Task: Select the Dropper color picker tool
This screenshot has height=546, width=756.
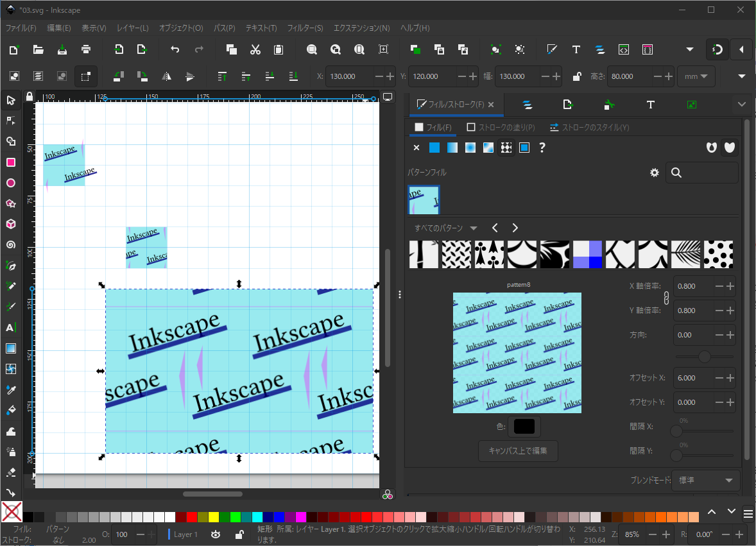Action: pos(11,389)
